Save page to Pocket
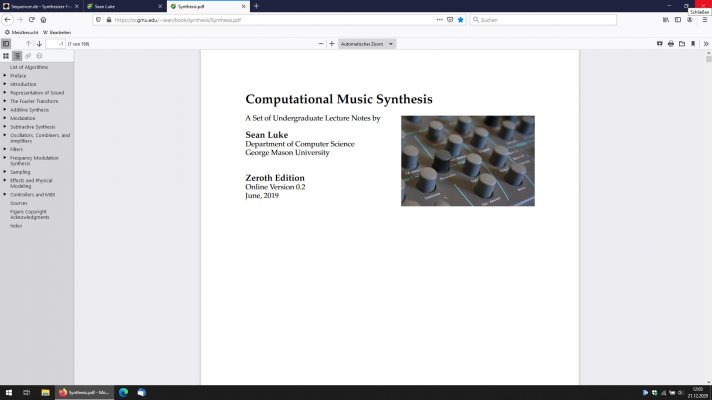The height and width of the screenshot is (400, 712). coord(450,20)
